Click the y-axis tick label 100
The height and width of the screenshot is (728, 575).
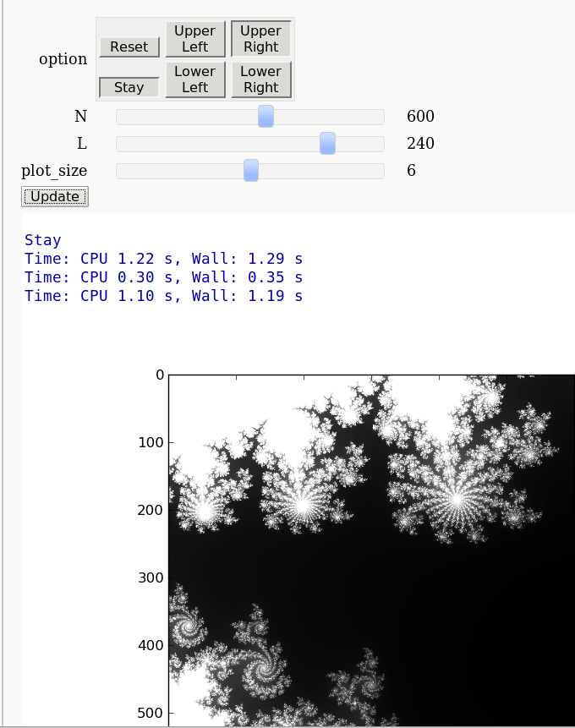click(149, 442)
